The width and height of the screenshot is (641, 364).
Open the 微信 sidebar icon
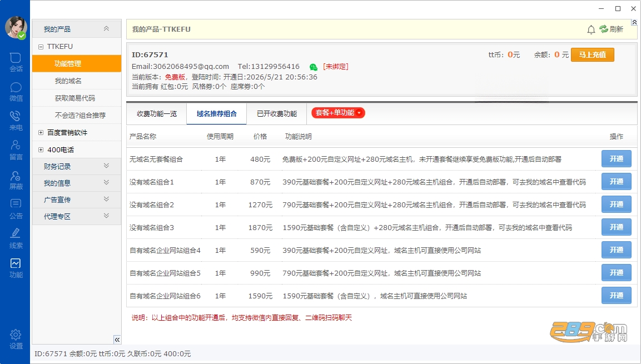[x=16, y=92]
